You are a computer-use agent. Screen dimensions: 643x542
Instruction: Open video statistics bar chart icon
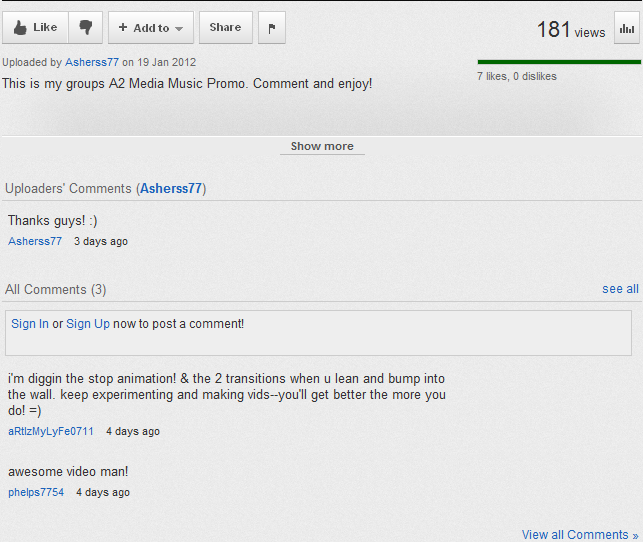coord(627,28)
